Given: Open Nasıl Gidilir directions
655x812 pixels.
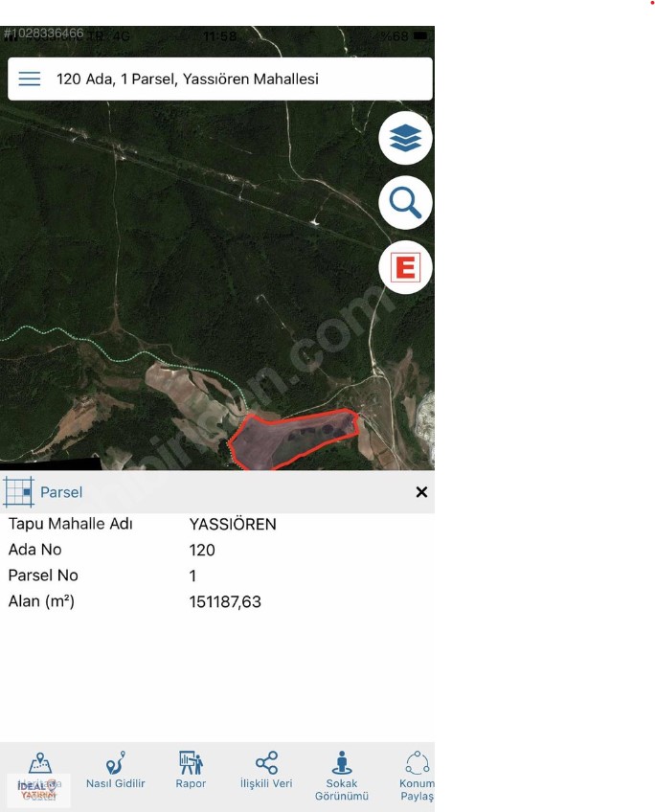Looking at the screenshot, I should click(116, 770).
